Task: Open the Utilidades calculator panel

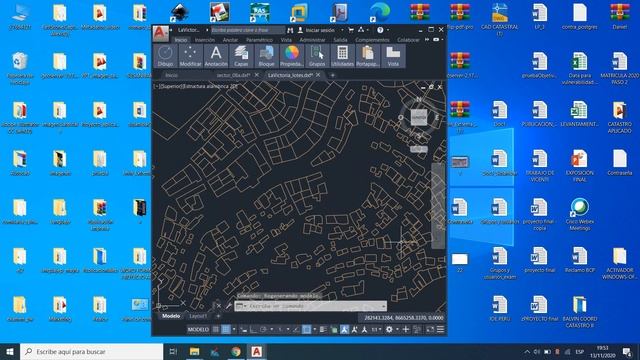Action: (342, 56)
